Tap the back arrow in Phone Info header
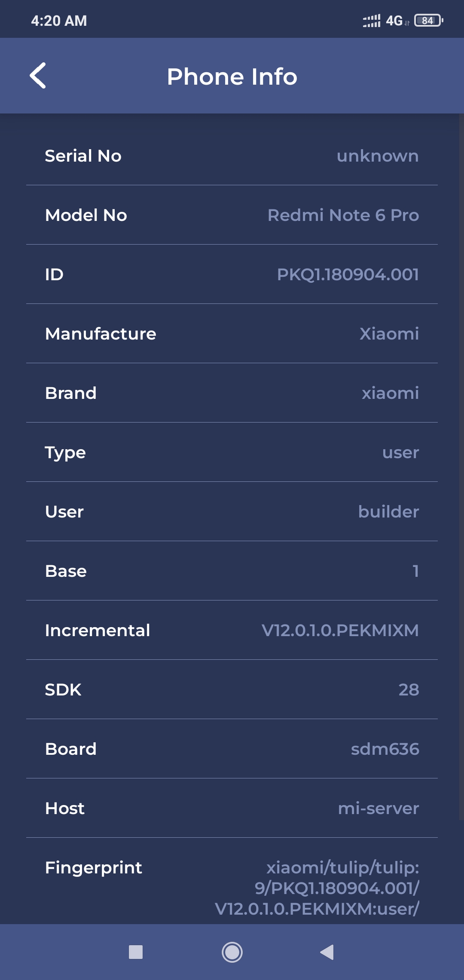 38,76
